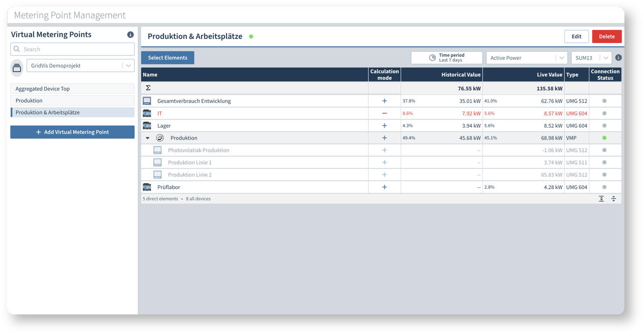Viewport: 644px width, 334px height.
Task: Toggle the plus calculation mode for Lager
Action: point(384,126)
